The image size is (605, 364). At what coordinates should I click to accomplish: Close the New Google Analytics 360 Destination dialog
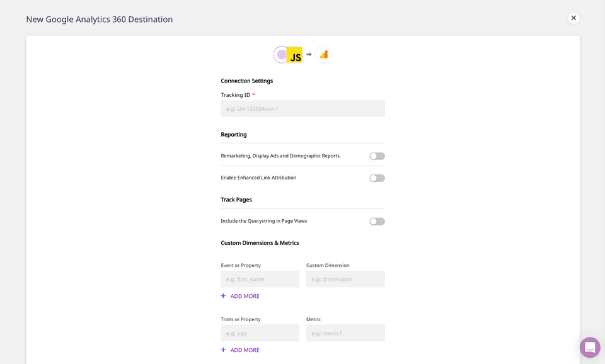(573, 18)
